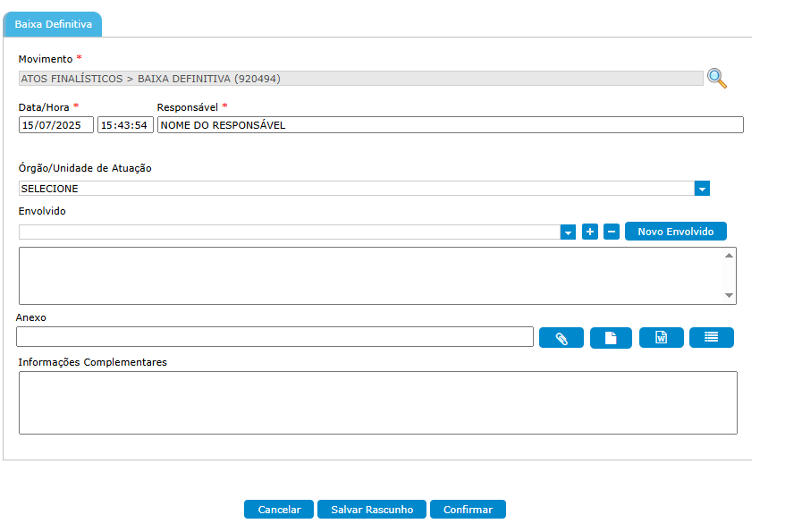
Task: Add envolvido with the plus button
Action: click(x=590, y=232)
